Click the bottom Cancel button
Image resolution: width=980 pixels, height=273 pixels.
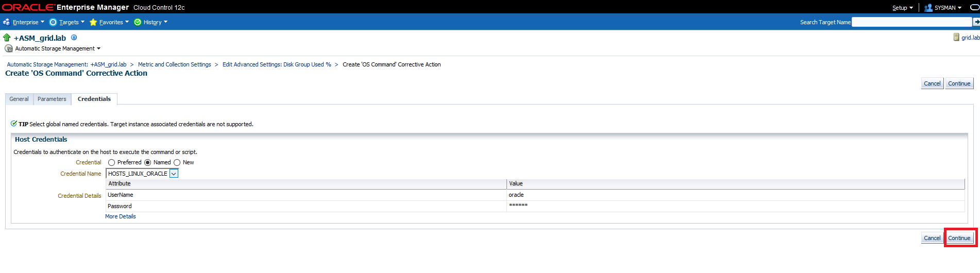click(x=932, y=238)
